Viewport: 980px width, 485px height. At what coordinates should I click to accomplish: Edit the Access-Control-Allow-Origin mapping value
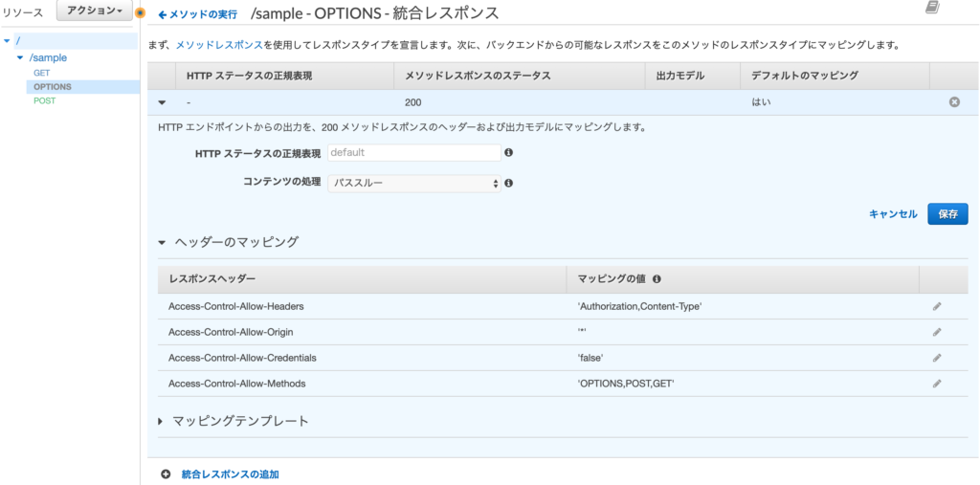tap(937, 332)
